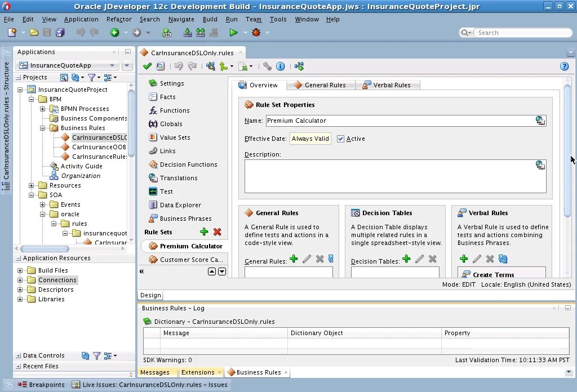Click the red Debug bug icon
This screenshot has width=577, height=392.
tap(256, 32)
